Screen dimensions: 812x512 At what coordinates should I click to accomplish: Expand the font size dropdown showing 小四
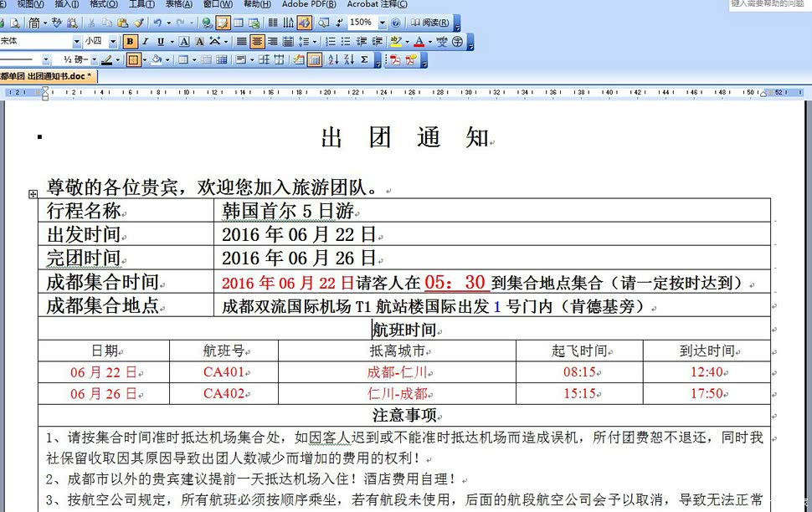click(114, 41)
